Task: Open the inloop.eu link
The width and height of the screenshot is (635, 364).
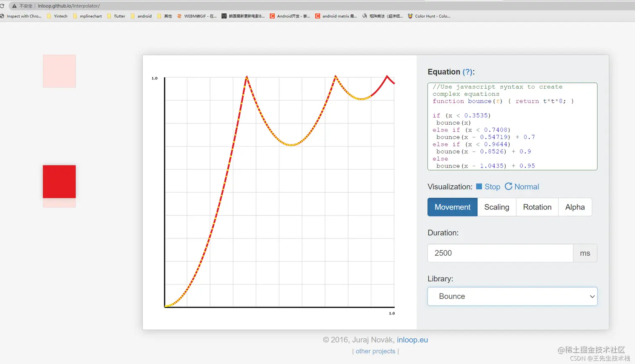Action: [412, 340]
